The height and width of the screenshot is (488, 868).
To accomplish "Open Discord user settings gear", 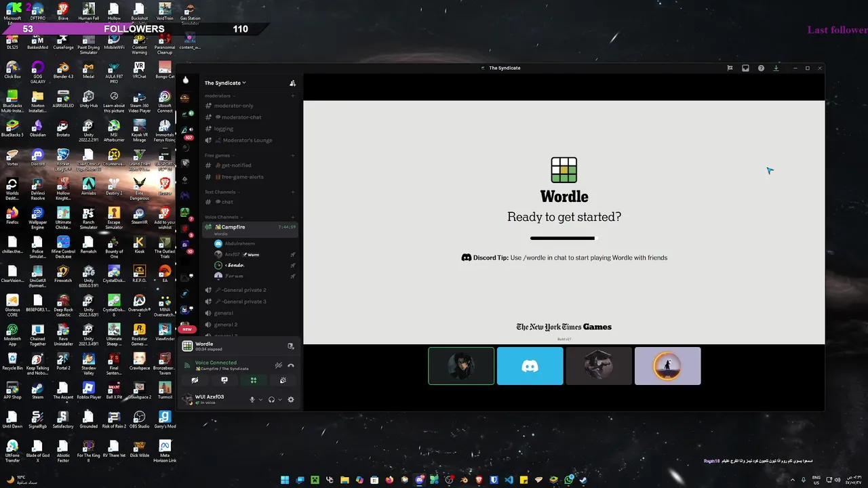I will (x=291, y=399).
